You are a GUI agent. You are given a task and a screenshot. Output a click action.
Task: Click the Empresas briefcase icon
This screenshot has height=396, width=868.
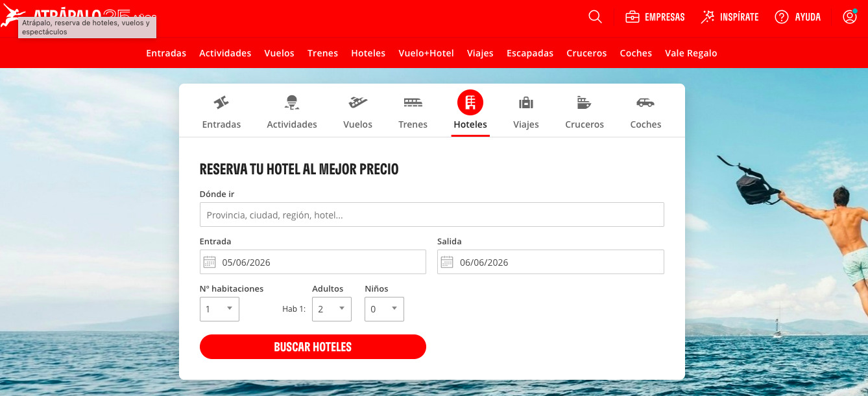click(x=632, y=17)
